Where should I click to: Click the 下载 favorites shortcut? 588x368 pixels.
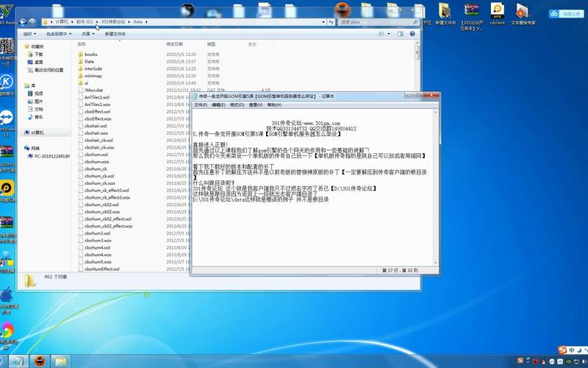point(38,54)
